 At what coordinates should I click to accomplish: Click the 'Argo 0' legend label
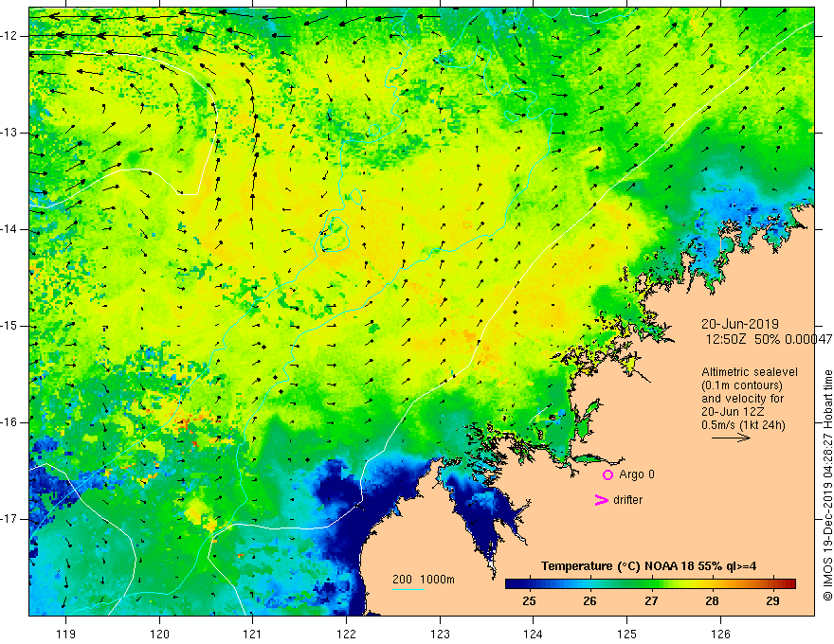tap(637, 474)
